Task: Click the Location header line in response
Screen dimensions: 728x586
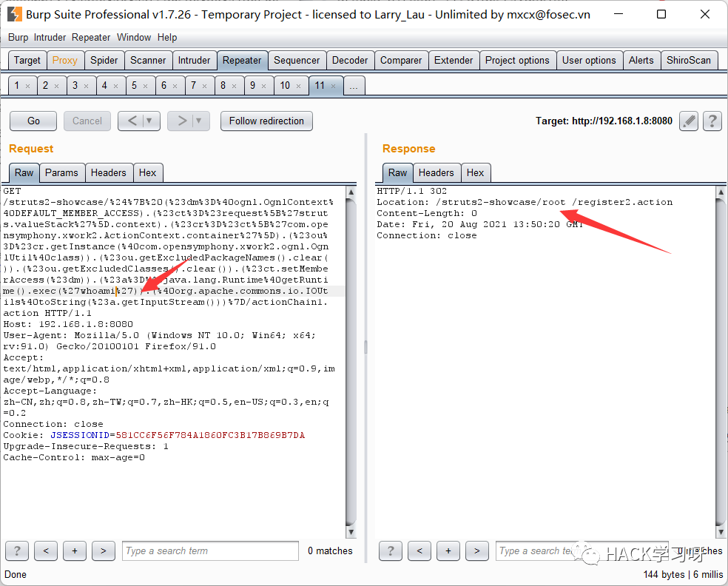Action: pyautogui.click(x=525, y=203)
